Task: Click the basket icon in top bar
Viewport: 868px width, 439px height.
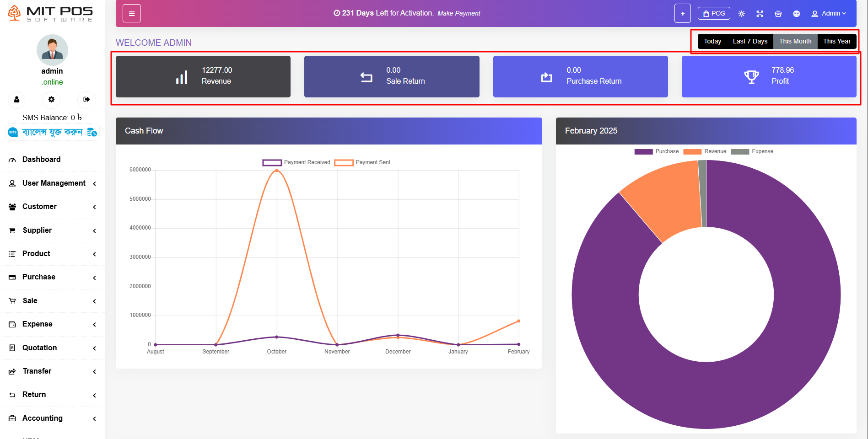Action: tap(778, 14)
